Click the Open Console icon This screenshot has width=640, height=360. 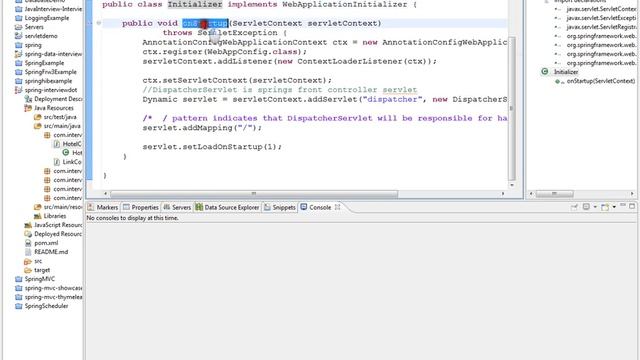605,207
